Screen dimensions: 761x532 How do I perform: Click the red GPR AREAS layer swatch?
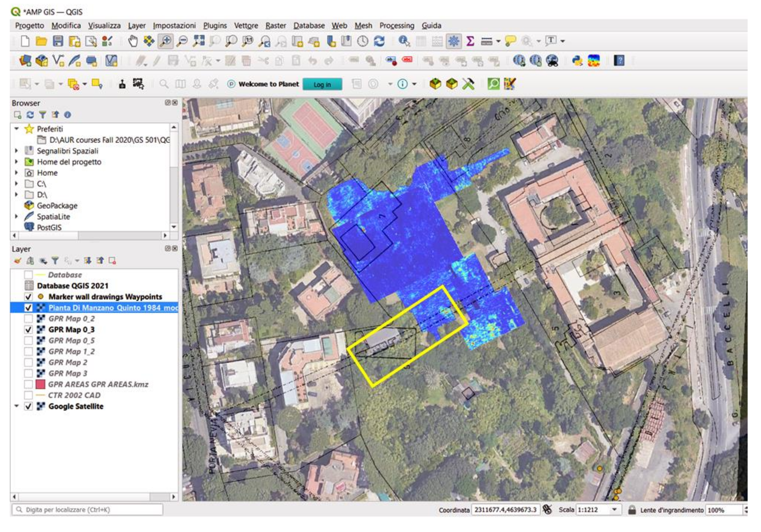(40, 384)
